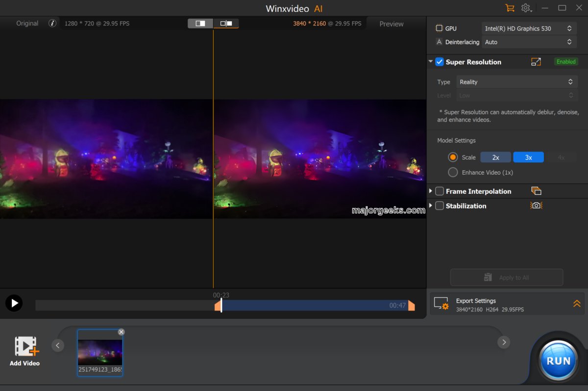Open the Deinterlacing Auto dropdown
This screenshot has width=588, height=391.
tap(529, 42)
